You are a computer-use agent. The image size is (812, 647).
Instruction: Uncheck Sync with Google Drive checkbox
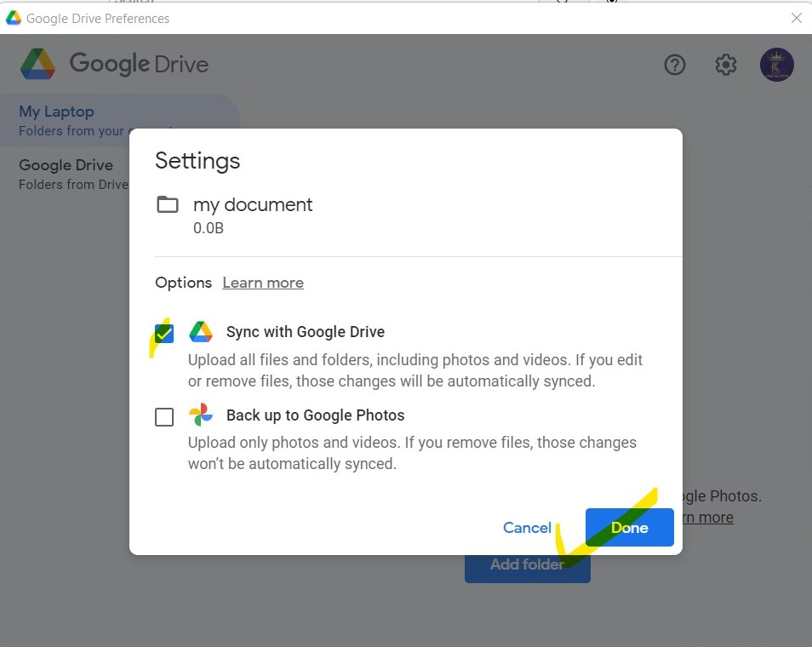click(164, 334)
